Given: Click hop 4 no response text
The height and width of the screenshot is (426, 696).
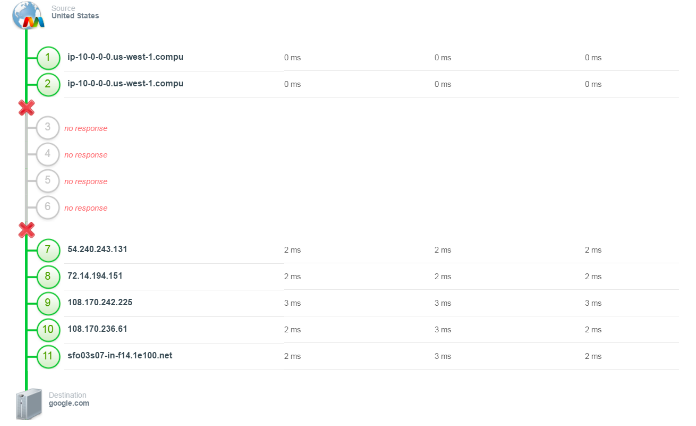Looking at the screenshot, I should click(x=86, y=155).
